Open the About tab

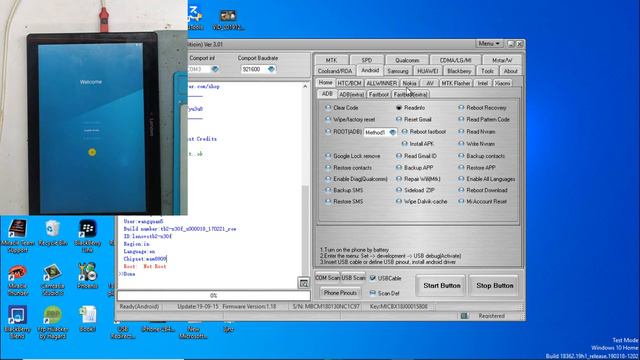pos(510,71)
